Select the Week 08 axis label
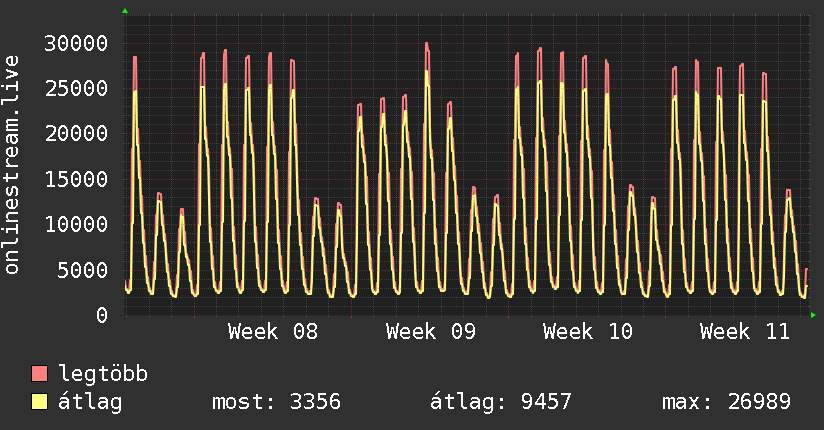This screenshot has height=430, width=824. [273, 332]
